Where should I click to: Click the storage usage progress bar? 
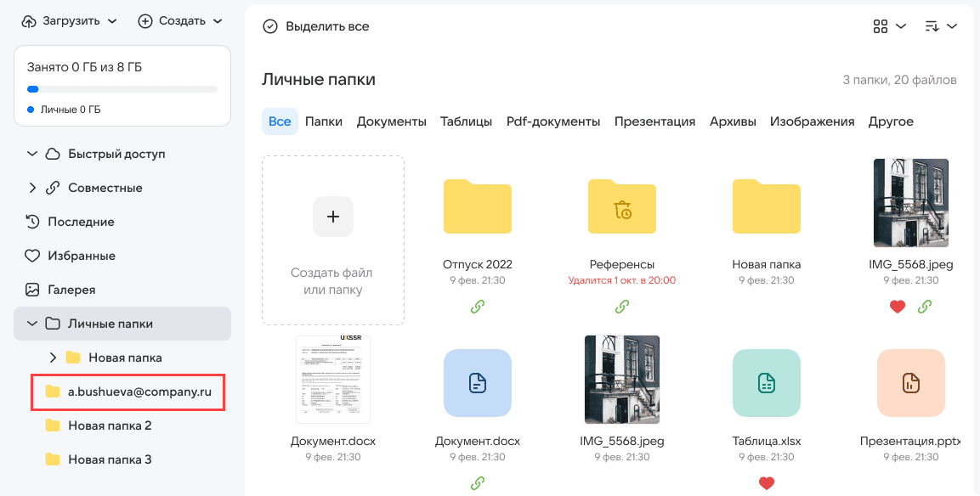click(x=122, y=89)
